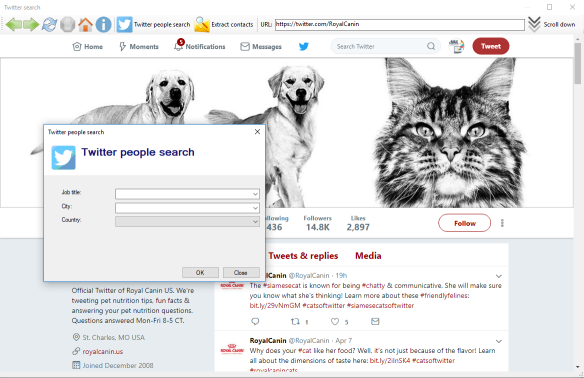Open the #siamesecat hashtag link
Image resolution: width=584 pixels, height=378 pixels.
(x=282, y=286)
